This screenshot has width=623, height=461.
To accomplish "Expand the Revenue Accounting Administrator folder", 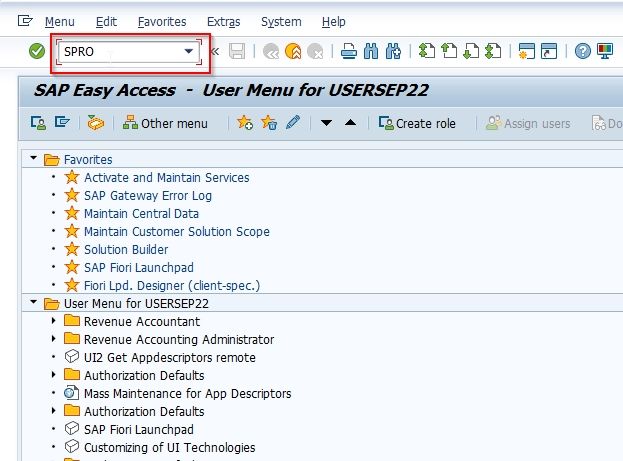I will coord(54,339).
